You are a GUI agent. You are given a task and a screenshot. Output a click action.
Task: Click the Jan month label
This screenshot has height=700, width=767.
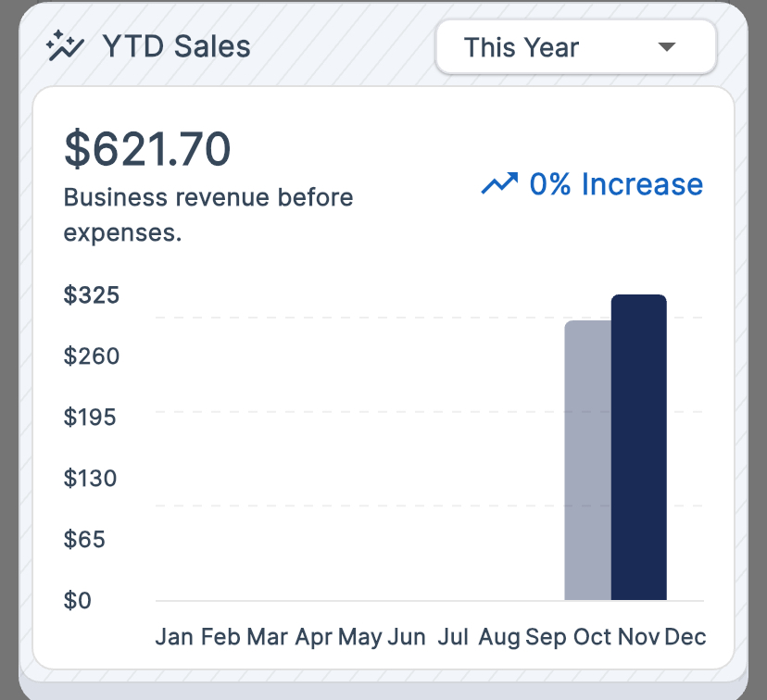pos(174,637)
